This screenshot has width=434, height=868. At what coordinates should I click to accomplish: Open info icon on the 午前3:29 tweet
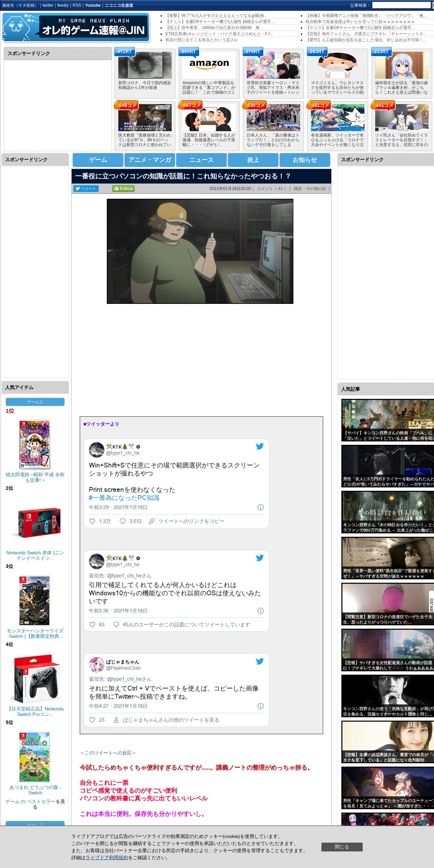(x=261, y=507)
